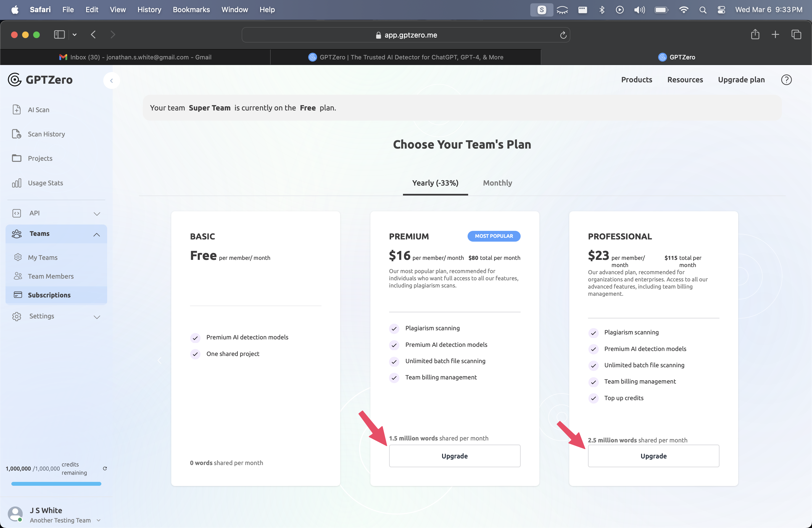Click Professional "Team billing management" feature
The height and width of the screenshot is (528, 812).
(x=640, y=381)
